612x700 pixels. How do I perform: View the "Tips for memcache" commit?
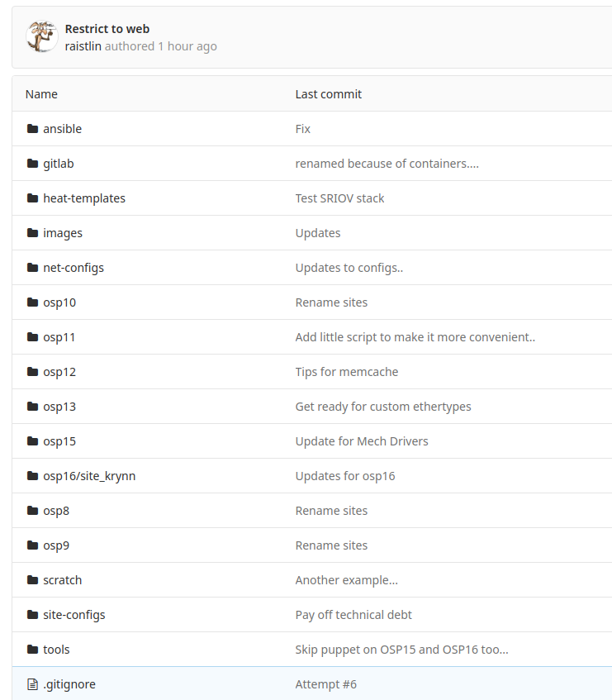[347, 372]
